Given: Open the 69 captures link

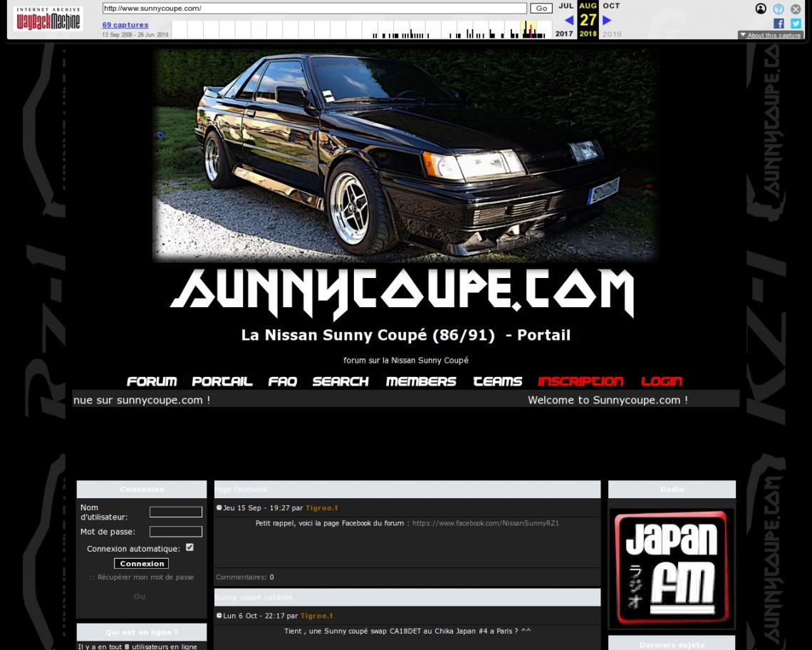Looking at the screenshot, I should [125, 25].
